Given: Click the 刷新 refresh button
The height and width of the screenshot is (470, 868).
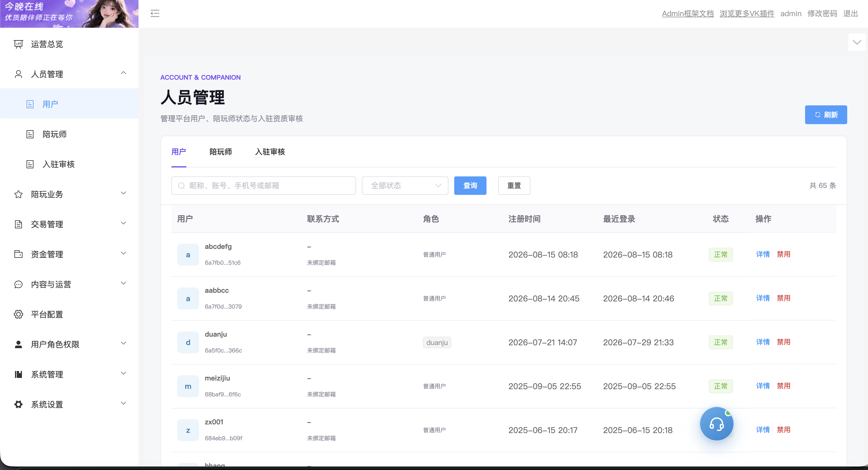Looking at the screenshot, I should [826, 115].
